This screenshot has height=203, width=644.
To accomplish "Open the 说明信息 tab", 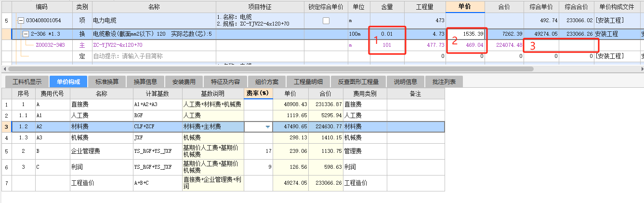I will (x=406, y=81).
